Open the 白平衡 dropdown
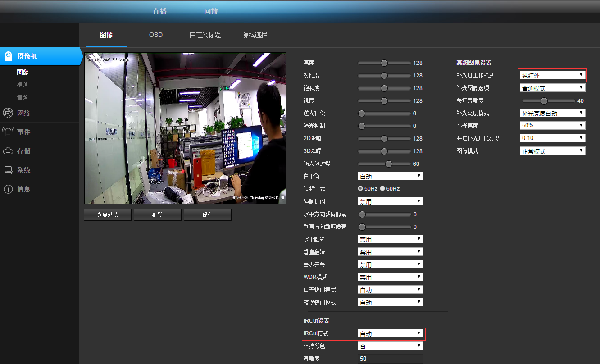The image size is (600, 364). coord(390,176)
